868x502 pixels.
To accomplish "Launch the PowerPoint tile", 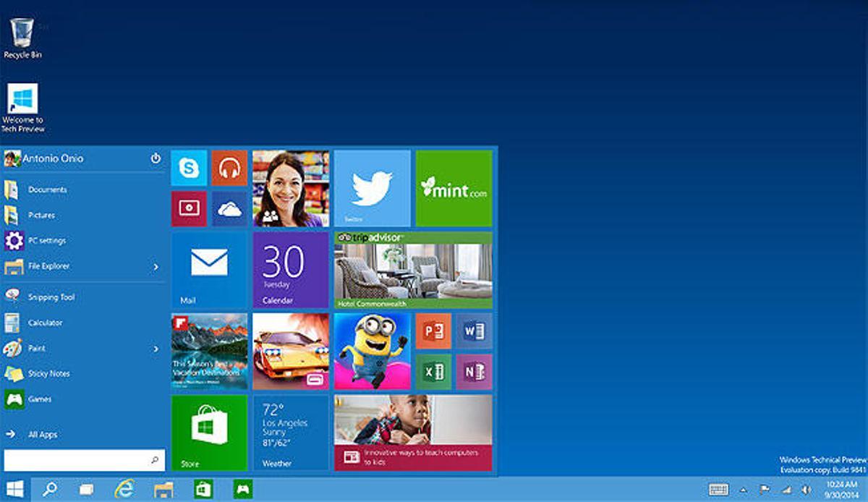I will (433, 331).
